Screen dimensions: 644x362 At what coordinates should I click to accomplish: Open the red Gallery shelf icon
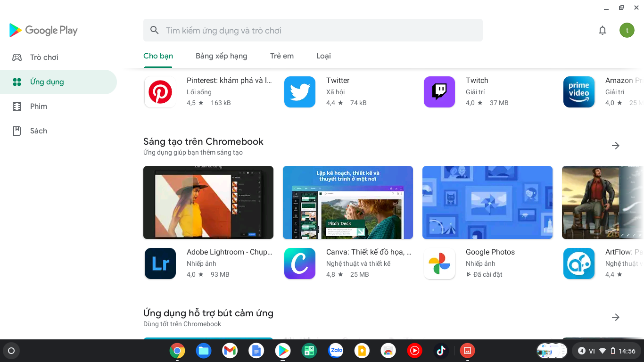pos(468,351)
